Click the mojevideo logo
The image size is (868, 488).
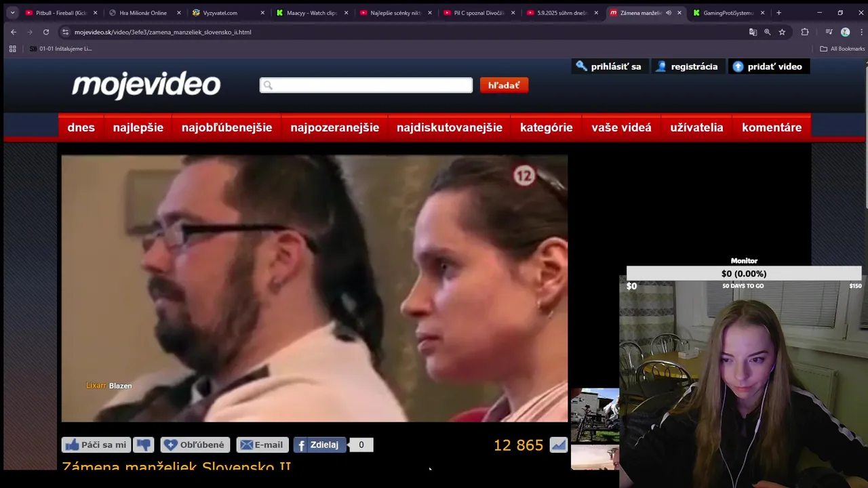coord(146,85)
